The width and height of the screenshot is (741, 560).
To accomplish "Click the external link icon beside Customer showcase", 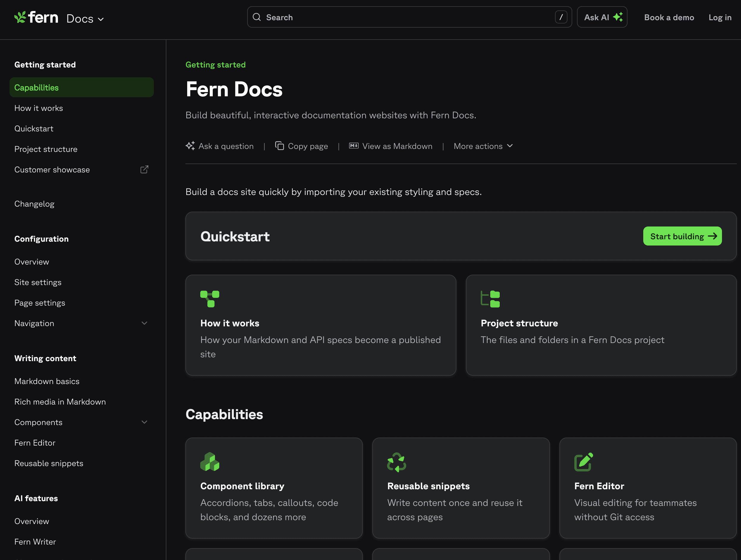I will point(144,169).
